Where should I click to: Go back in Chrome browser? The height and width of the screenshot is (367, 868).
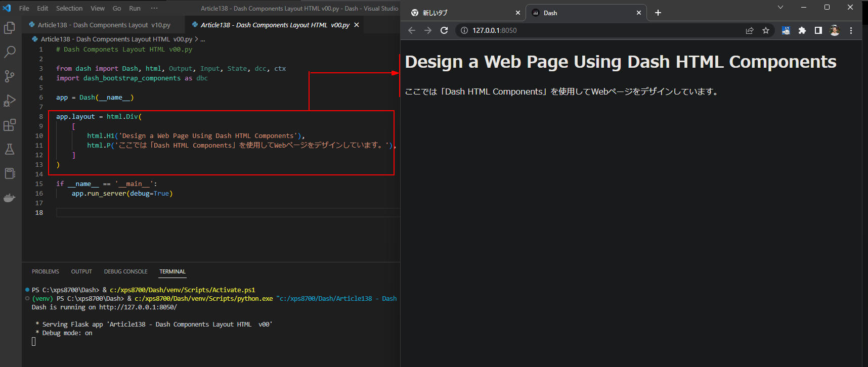(412, 30)
